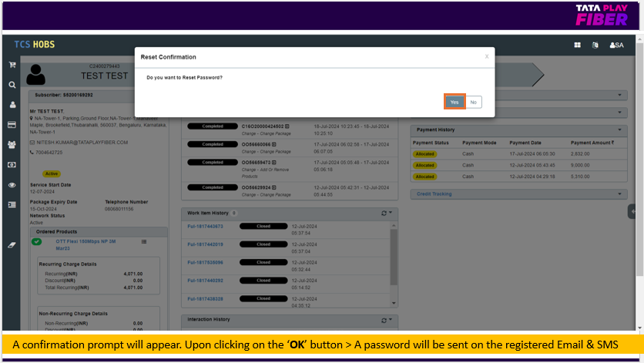Image resolution: width=644 pixels, height=363 pixels.
Task: Click the Payment Date column header
Action: click(x=525, y=143)
